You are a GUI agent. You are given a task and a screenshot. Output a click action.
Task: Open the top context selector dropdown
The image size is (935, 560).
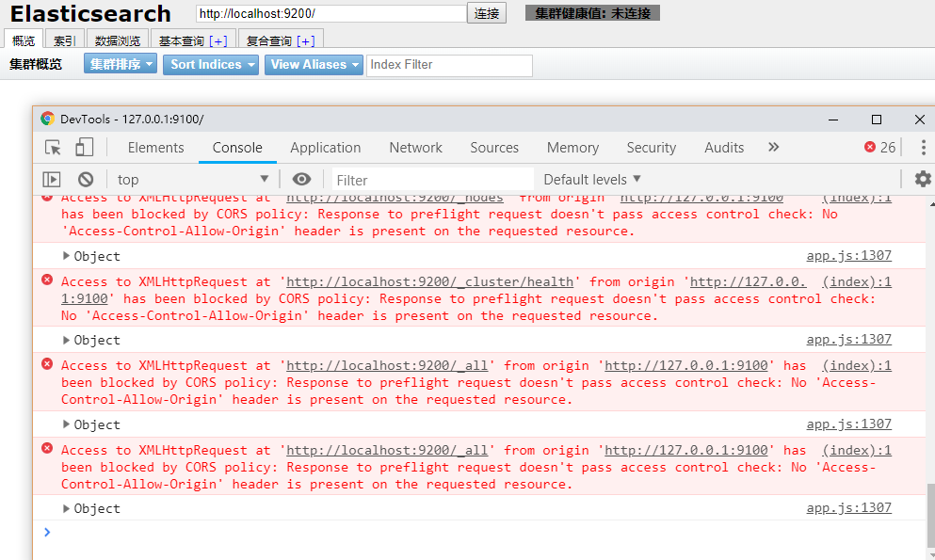pos(192,180)
